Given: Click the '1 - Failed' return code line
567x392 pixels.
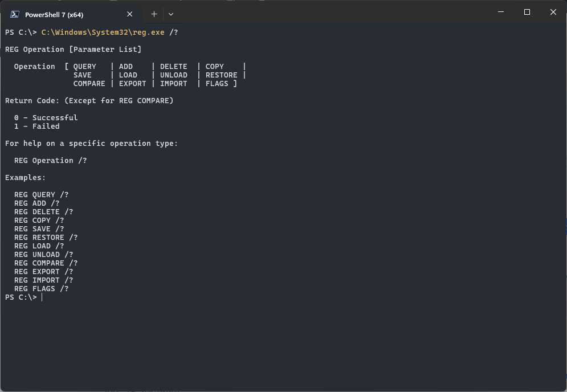Looking at the screenshot, I should coord(36,126).
